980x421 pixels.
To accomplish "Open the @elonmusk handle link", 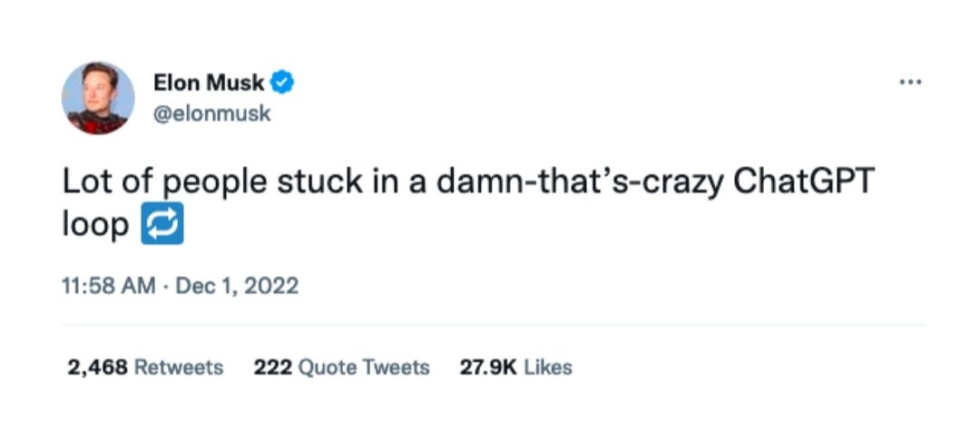I will click(x=211, y=114).
